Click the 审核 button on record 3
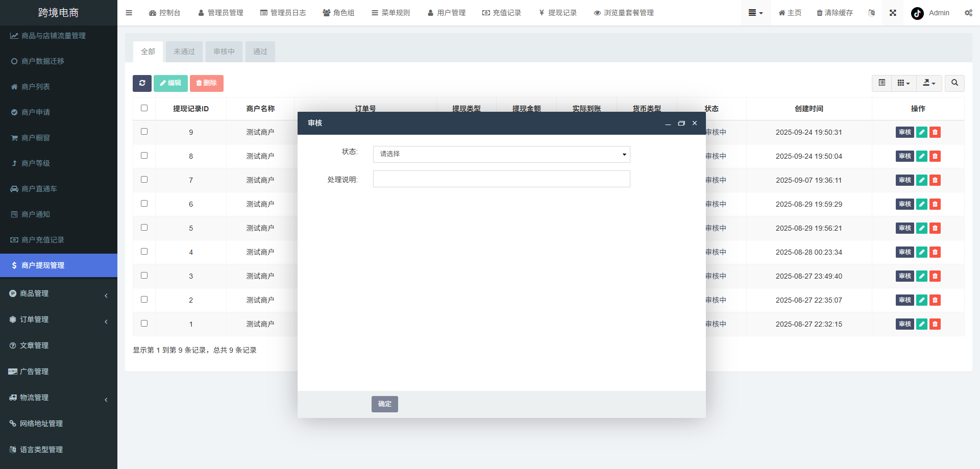The image size is (980, 469). point(904,276)
